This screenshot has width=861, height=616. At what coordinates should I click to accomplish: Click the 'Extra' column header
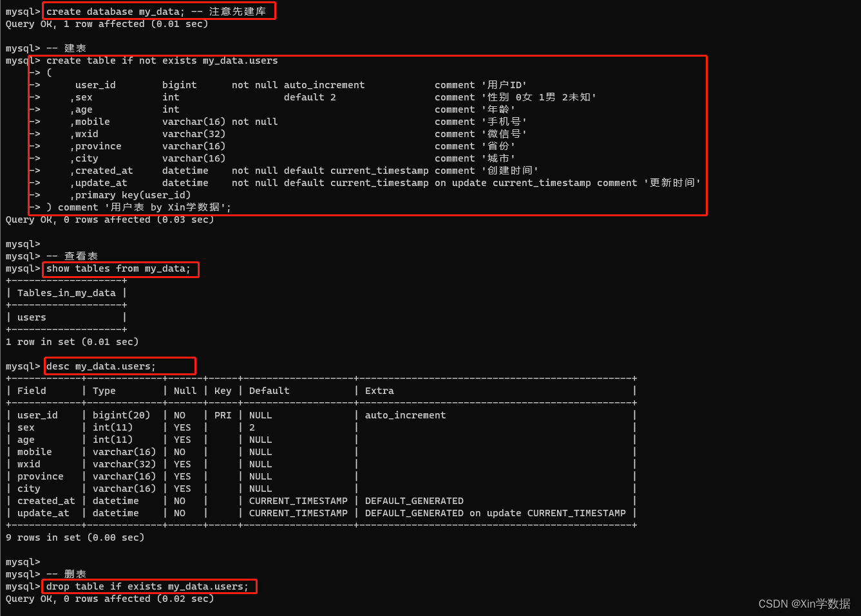tap(379, 391)
